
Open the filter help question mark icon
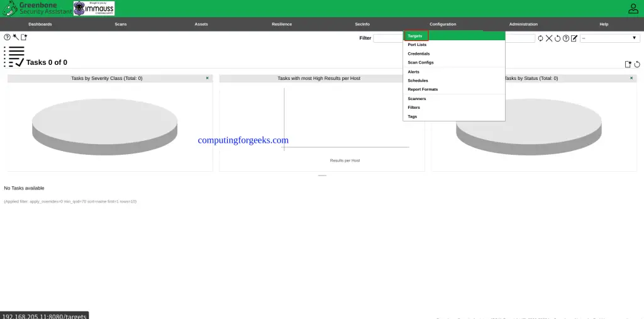point(566,38)
